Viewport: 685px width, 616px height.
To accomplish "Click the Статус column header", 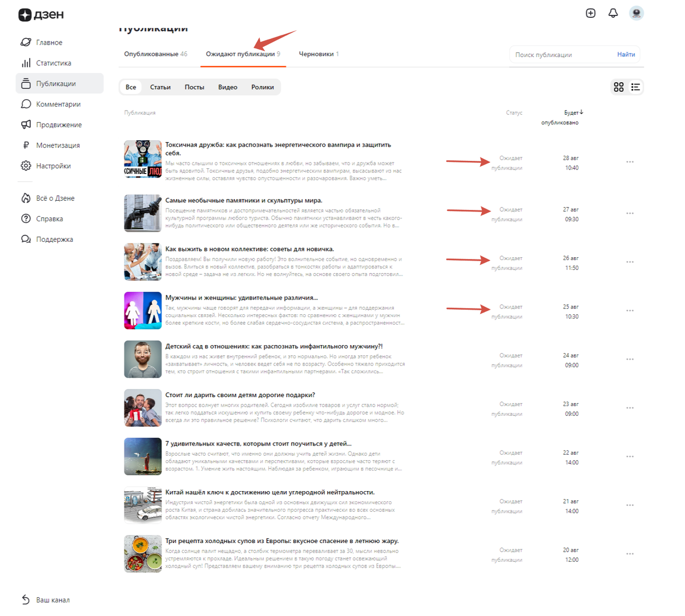I will [x=514, y=113].
